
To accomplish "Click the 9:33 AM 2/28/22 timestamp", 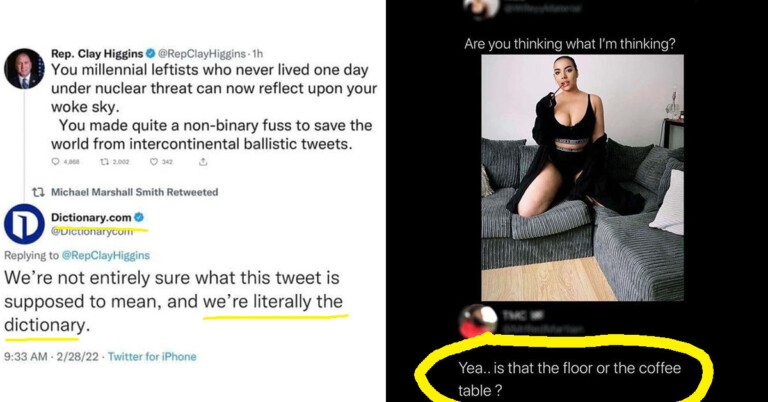I will point(51,356).
